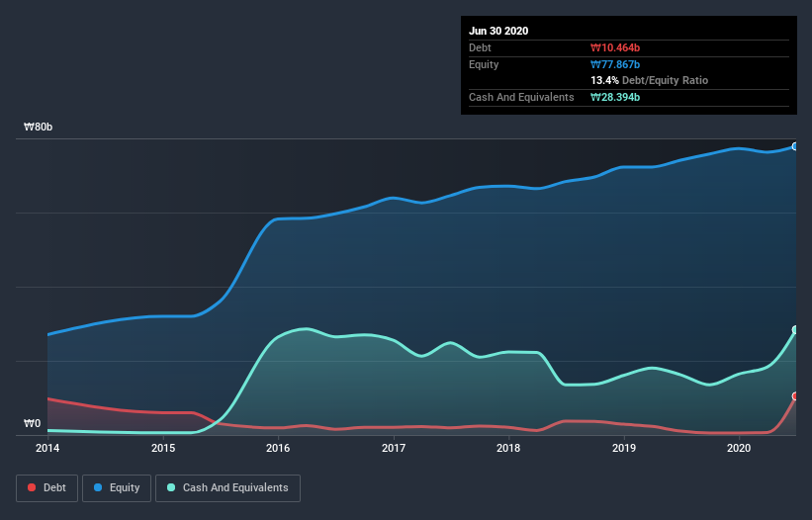Image resolution: width=812 pixels, height=520 pixels.
Task: Click the teal Cash endpoint marker
Action: point(795,329)
